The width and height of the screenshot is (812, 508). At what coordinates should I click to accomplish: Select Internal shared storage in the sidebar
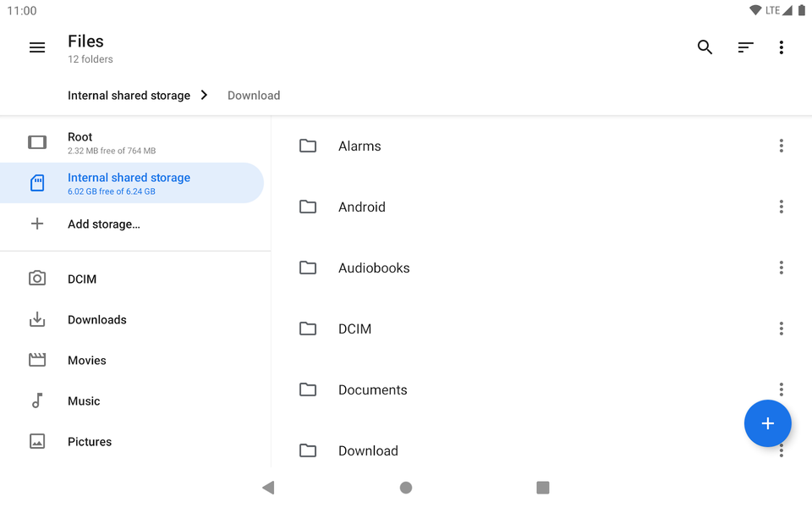[129, 183]
